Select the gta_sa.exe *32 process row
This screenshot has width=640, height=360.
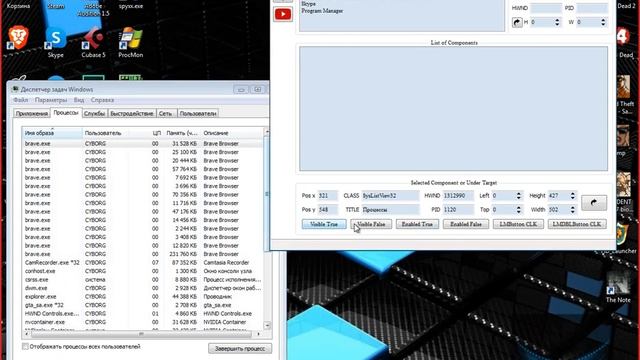[143, 305]
